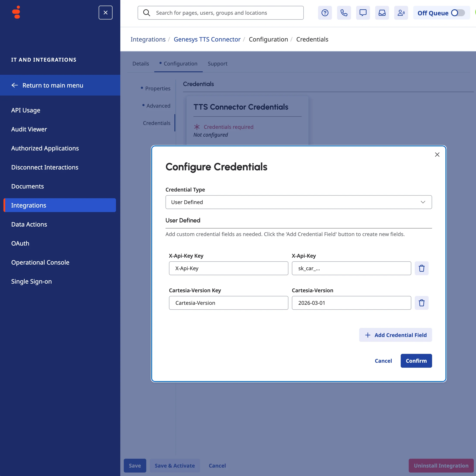Click the bottom Save button
This screenshot has height=476, width=476.
point(135,466)
